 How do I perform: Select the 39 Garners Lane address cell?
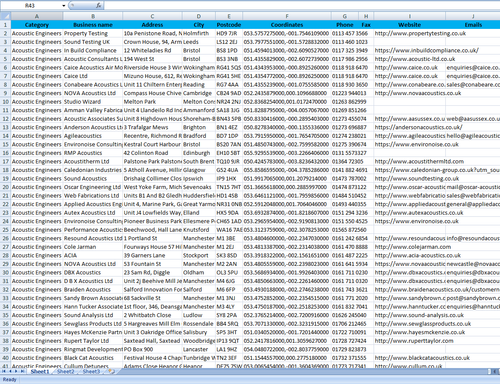[152, 255]
